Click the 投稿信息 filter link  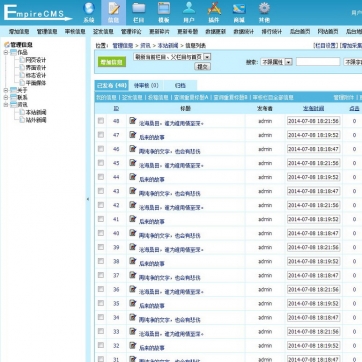(158, 97)
